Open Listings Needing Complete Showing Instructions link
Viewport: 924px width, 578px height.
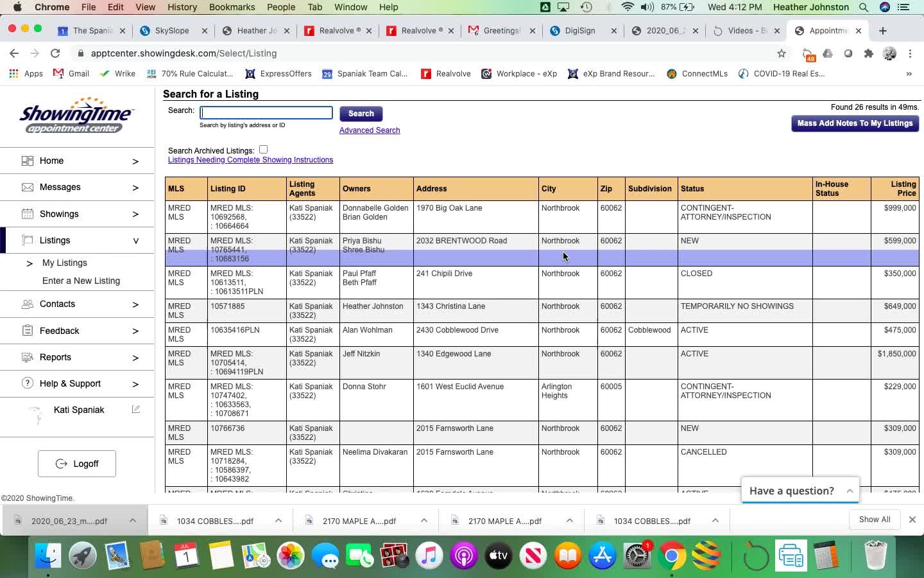pos(250,160)
